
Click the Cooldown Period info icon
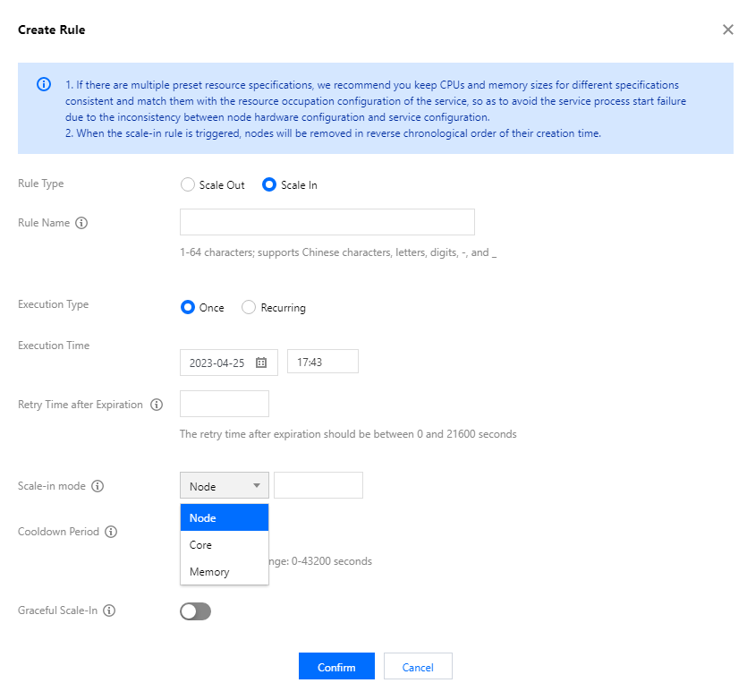(111, 532)
